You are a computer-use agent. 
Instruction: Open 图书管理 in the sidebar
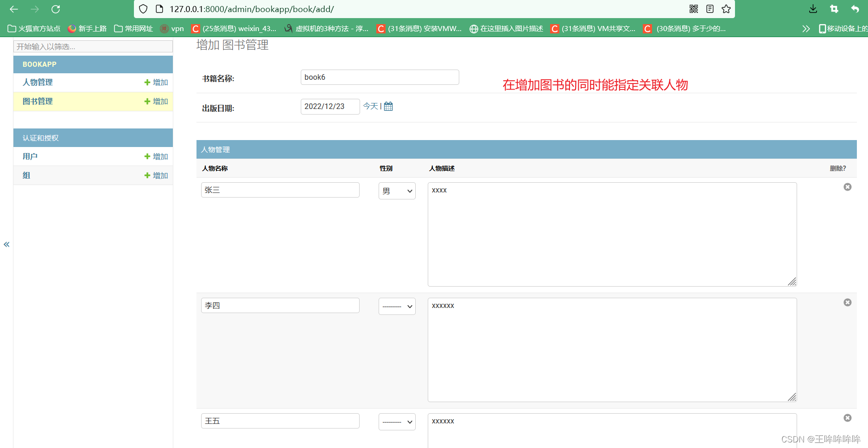point(38,101)
